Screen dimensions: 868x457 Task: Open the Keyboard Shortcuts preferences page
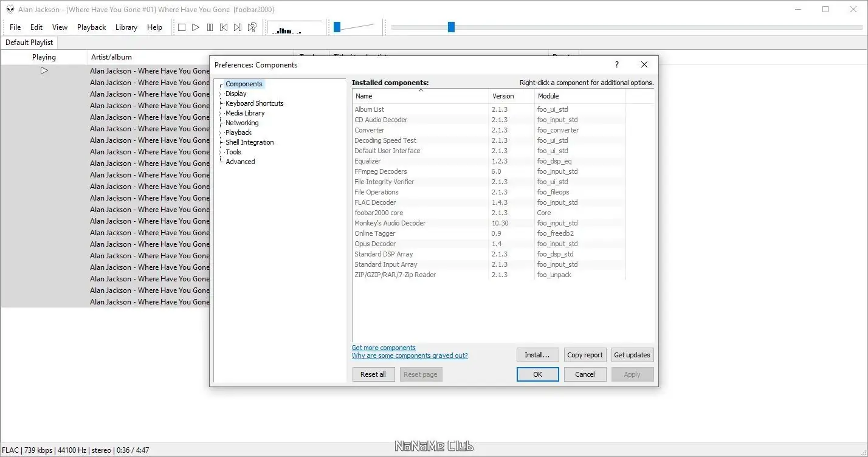(x=255, y=103)
